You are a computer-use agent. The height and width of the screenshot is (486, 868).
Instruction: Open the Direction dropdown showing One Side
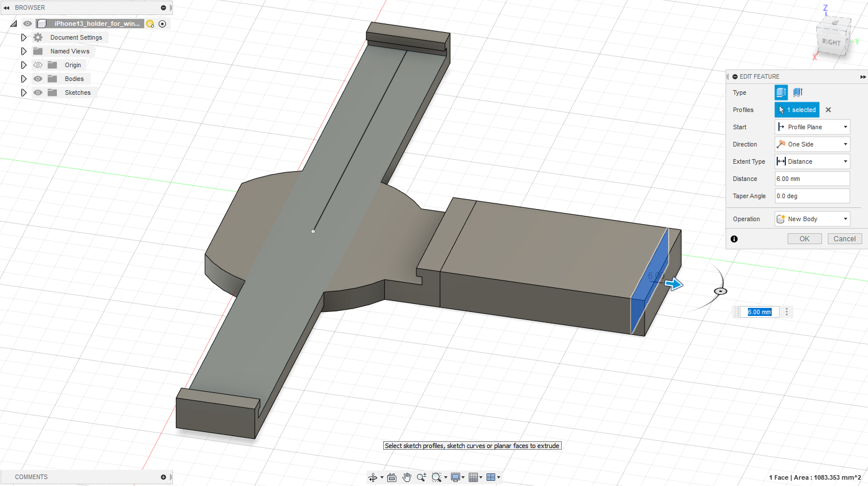pos(812,144)
